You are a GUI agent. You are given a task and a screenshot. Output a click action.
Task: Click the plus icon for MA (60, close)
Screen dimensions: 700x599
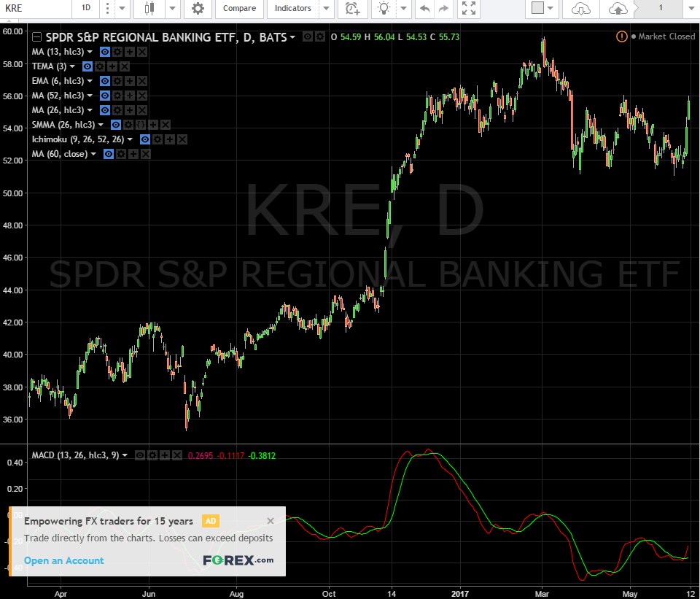133,154
